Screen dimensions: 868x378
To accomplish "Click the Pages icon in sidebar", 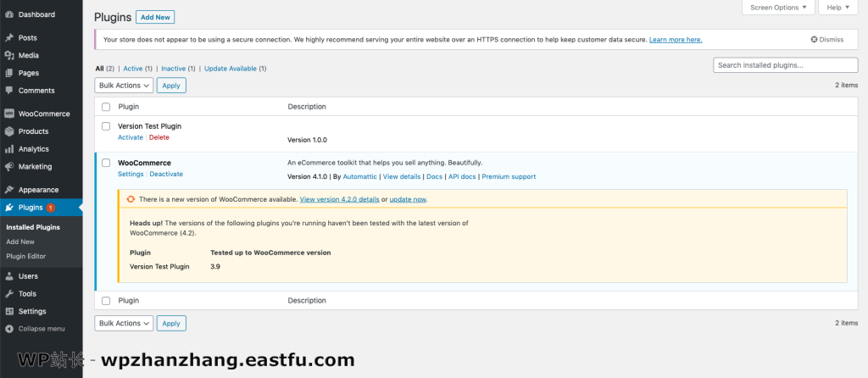I will tap(8, 73).
